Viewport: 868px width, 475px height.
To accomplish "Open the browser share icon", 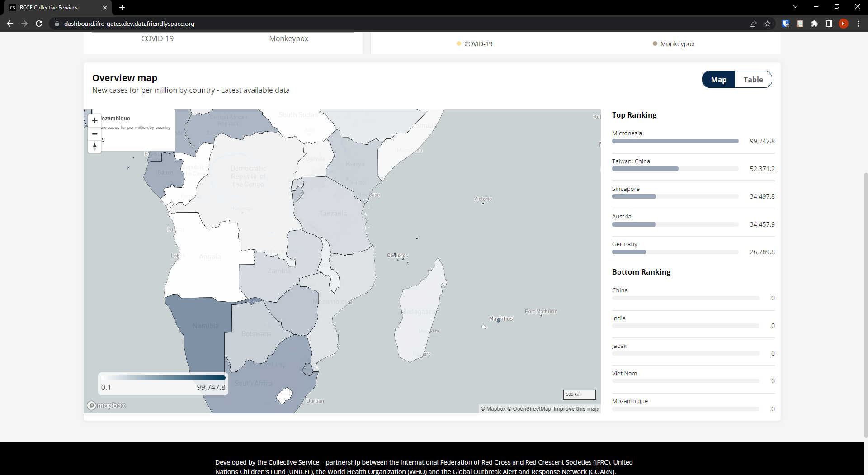I will point(753,24).
